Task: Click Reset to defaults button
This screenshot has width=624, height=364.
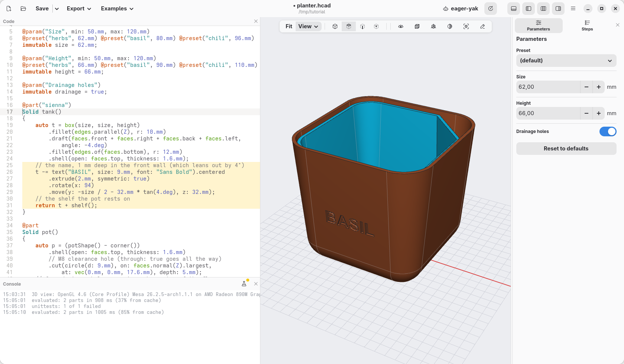Action: click(566, 149)
